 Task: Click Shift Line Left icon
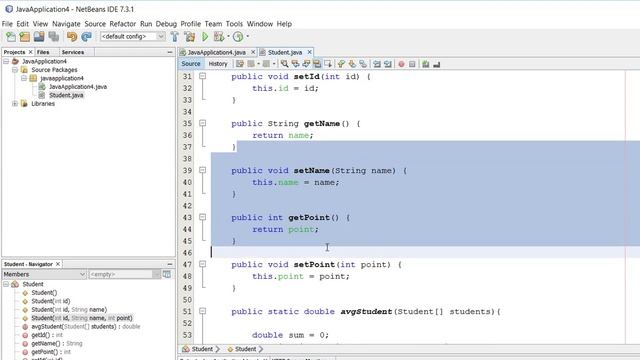click(x=377, y=64)
